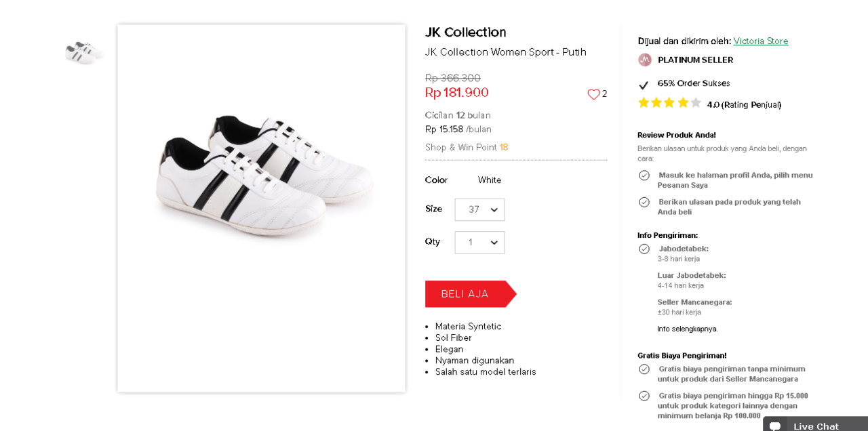Open the Size dropdown showing 37
This screenshot has width=868, height=431.
point(479,209)
